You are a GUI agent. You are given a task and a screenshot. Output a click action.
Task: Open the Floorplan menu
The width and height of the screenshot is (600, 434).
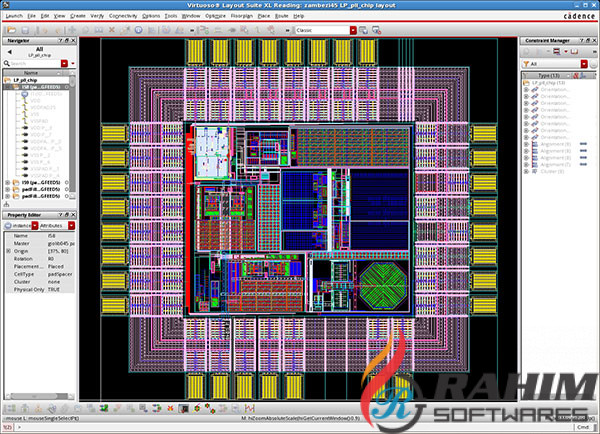242,16
